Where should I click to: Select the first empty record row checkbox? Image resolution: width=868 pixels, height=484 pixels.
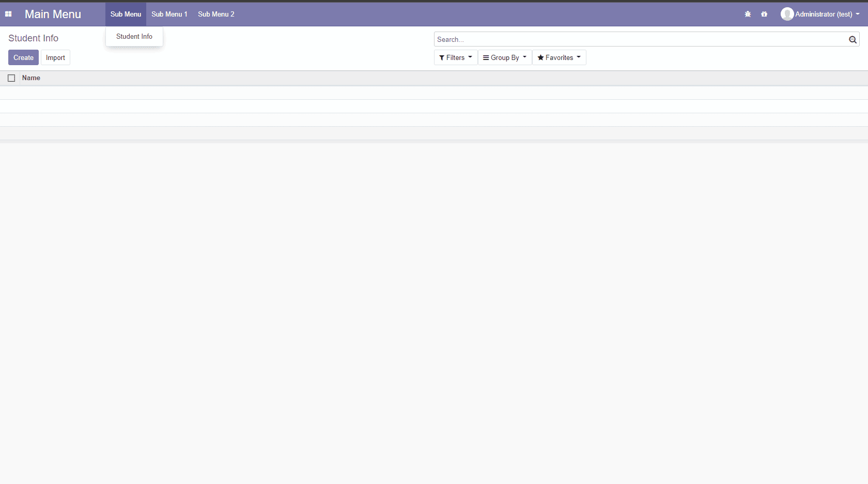(11, 93)
